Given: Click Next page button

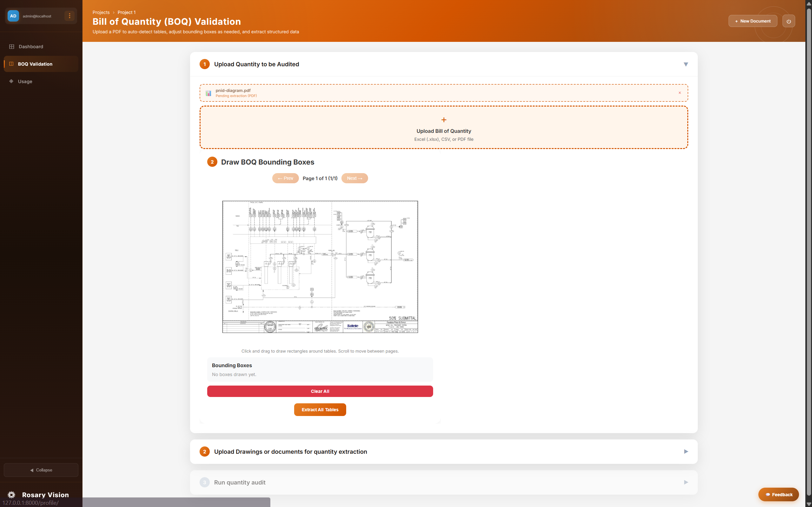Looking at the screenshot, I should click(x=354, y=179).
